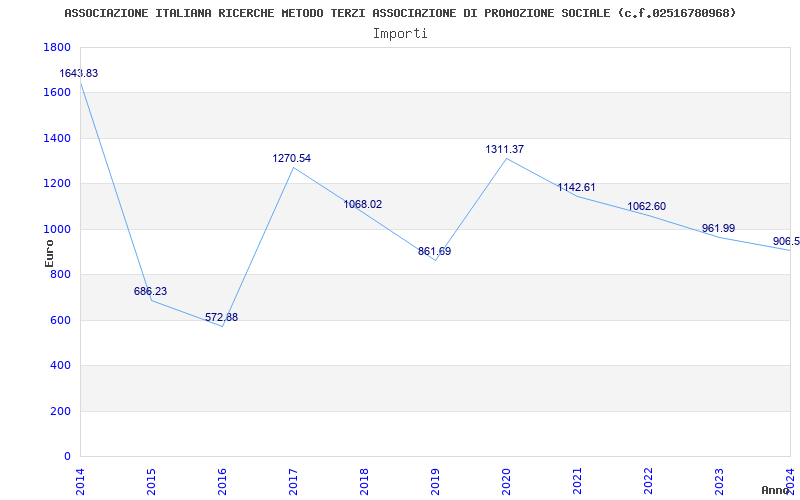Viewport: 800px width, 500px height.
Task: Click the Euro y-axis title
Action: [x=49, y=253]
